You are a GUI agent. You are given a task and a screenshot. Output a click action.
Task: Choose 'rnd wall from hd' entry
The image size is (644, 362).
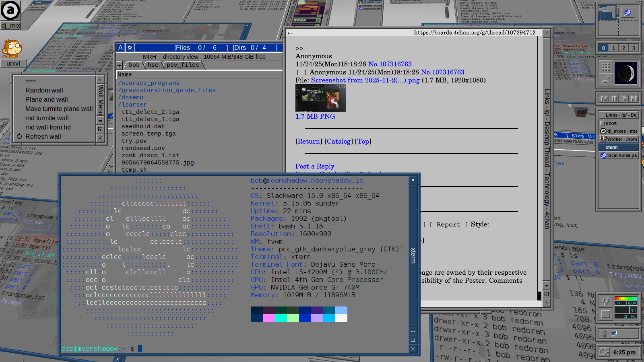click(48, 128)
